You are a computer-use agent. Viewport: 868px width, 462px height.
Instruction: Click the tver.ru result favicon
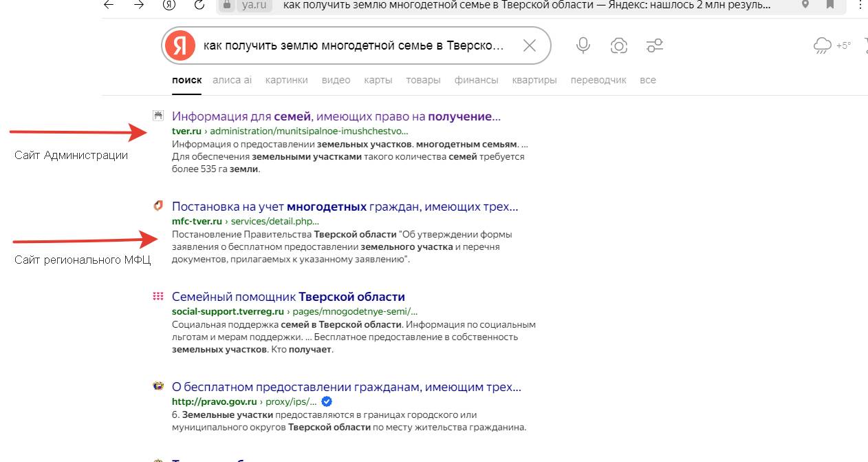tap(158, 116)
